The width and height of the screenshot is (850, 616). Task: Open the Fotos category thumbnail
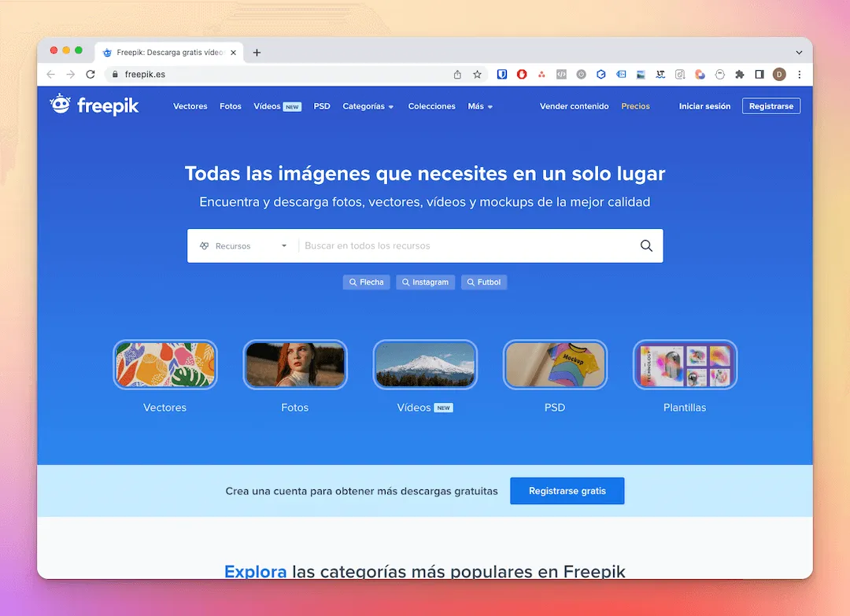coord(295,364)
